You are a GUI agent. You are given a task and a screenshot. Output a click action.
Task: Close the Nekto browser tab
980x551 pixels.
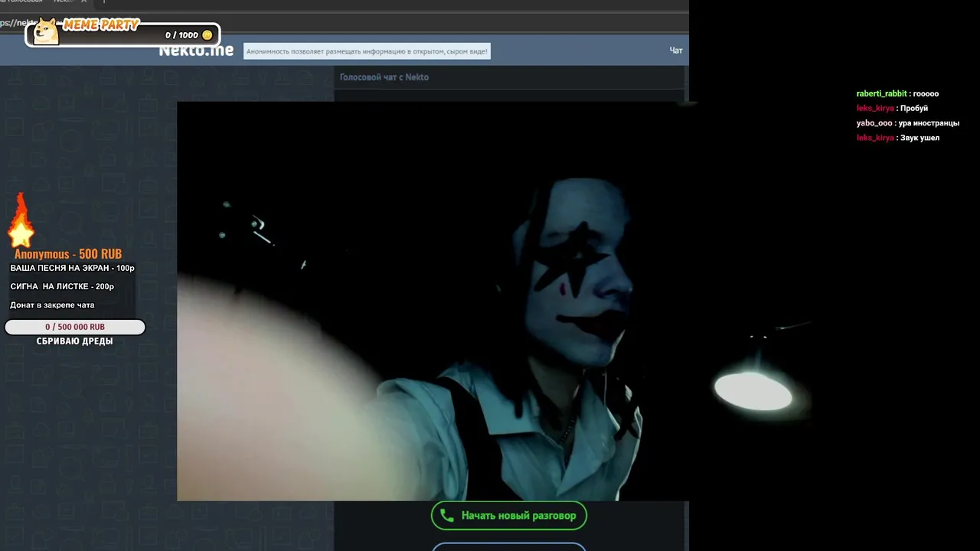pos(83,2)
